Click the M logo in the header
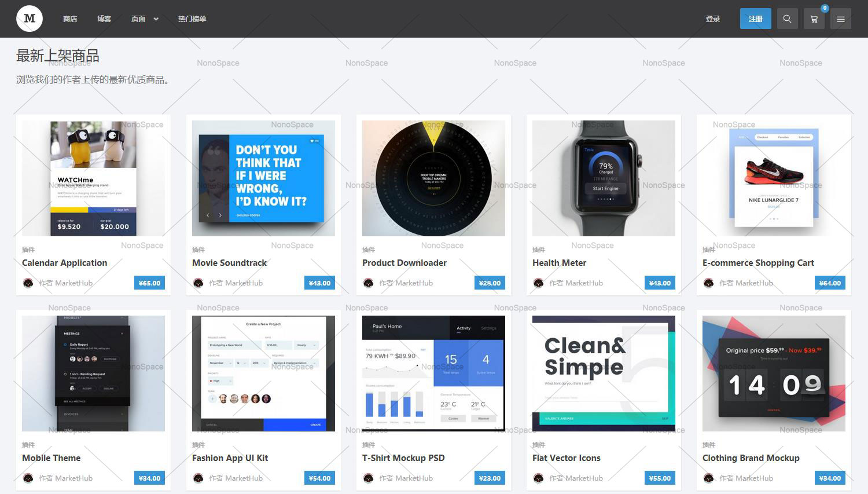868x494 pixels. [30, 19]
